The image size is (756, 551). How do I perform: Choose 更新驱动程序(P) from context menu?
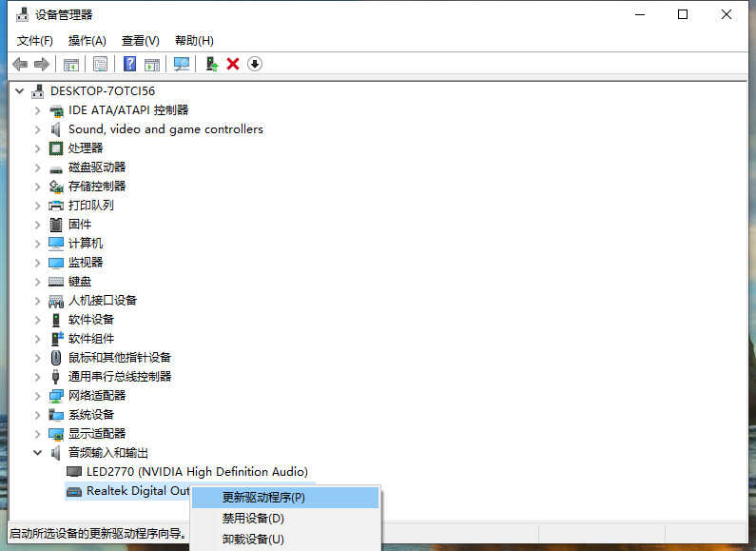(x=263, y=497)
